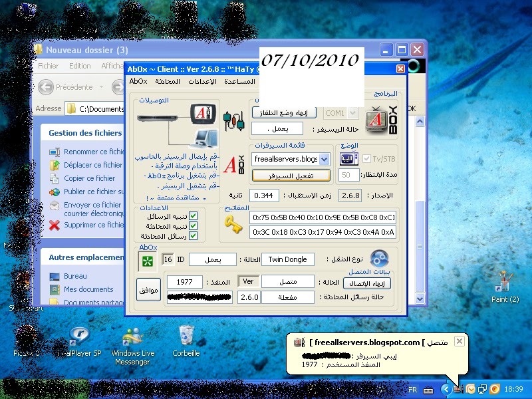Click the orange round tray icon
This screenshot has width=532, height=399.
(x=495, y=389)
